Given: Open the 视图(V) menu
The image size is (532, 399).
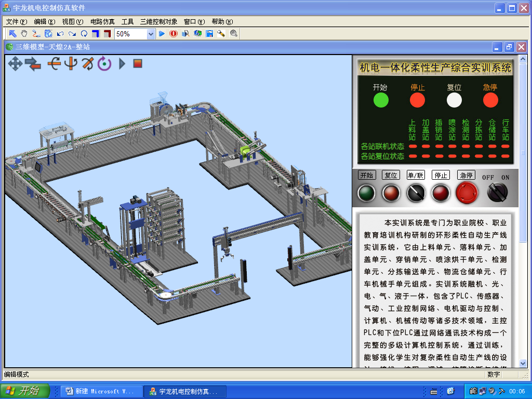Looking at the screenshot, I should 73,22.
